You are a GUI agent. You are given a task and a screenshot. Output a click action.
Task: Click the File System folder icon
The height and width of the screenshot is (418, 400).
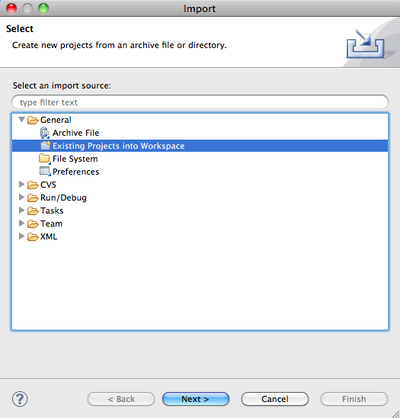pyautogui.click(x=45, y=159)
